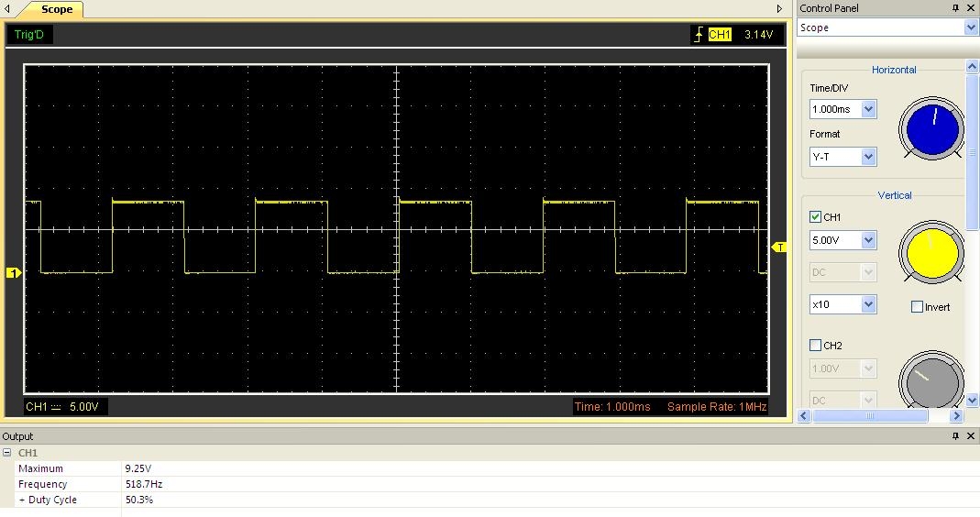Click the Trig'D status indicator

point(29,35)
